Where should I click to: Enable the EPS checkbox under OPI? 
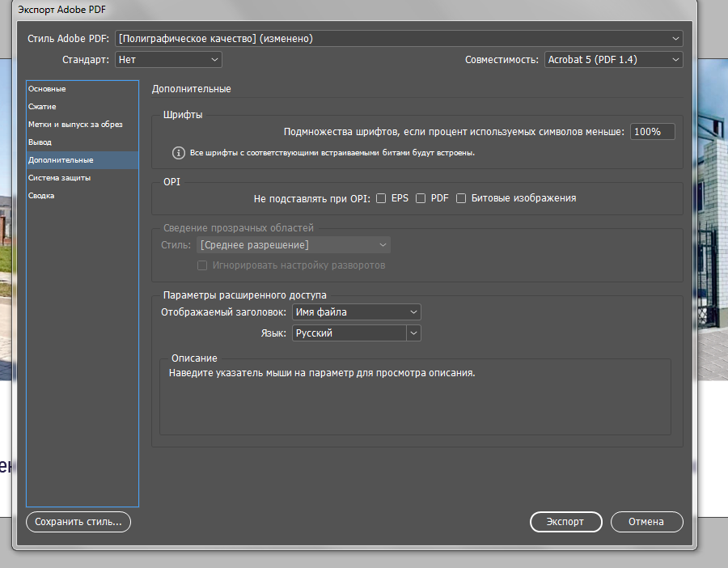pyautogui.click(x=381, y=198)
